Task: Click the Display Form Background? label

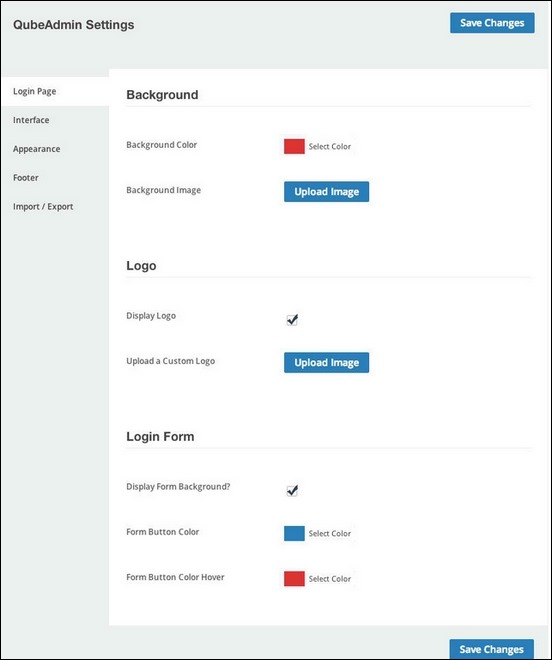Action: click(178, 487)
